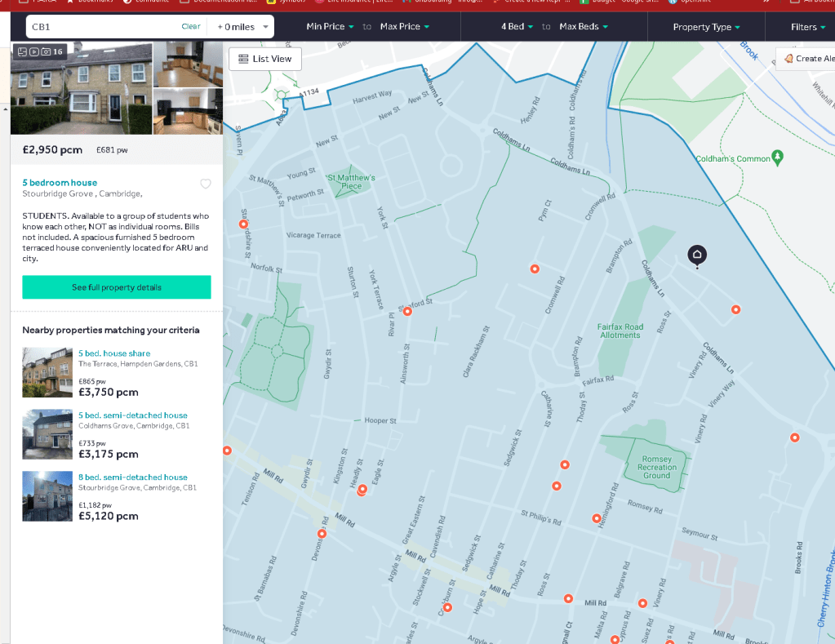This screenshot has height=644, width=835.
Task: Select the Mill Rd marker below Ross St
Action: (x=568, y=599)
